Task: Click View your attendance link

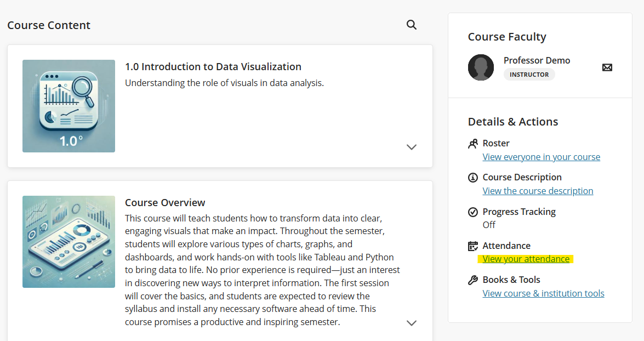Action: tap(526, 259)
